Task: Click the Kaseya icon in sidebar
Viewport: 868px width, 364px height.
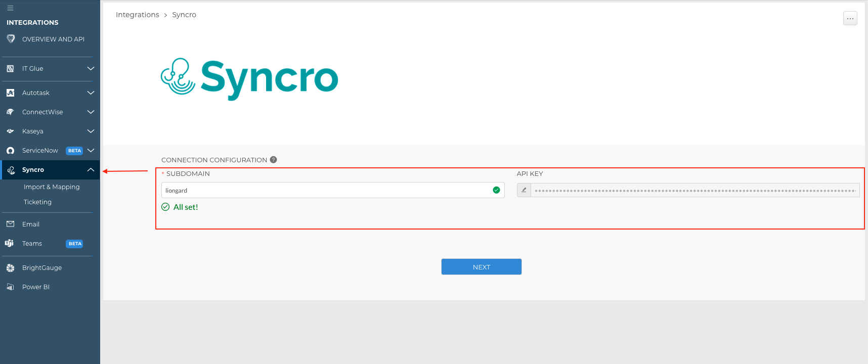Action: coord(10,131)
